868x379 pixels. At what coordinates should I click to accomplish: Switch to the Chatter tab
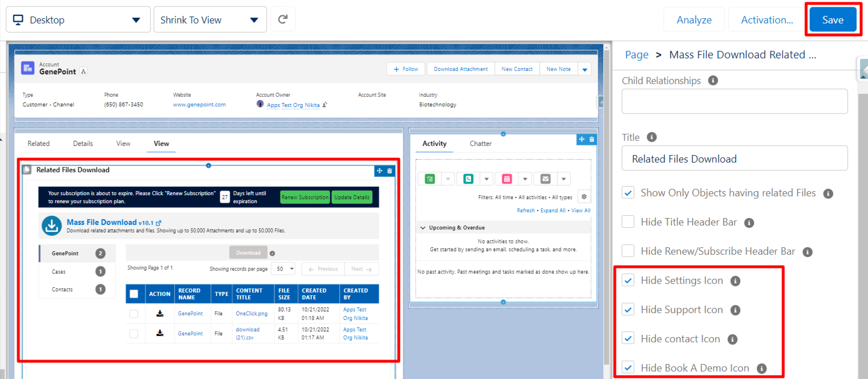(x=481, y=144)
